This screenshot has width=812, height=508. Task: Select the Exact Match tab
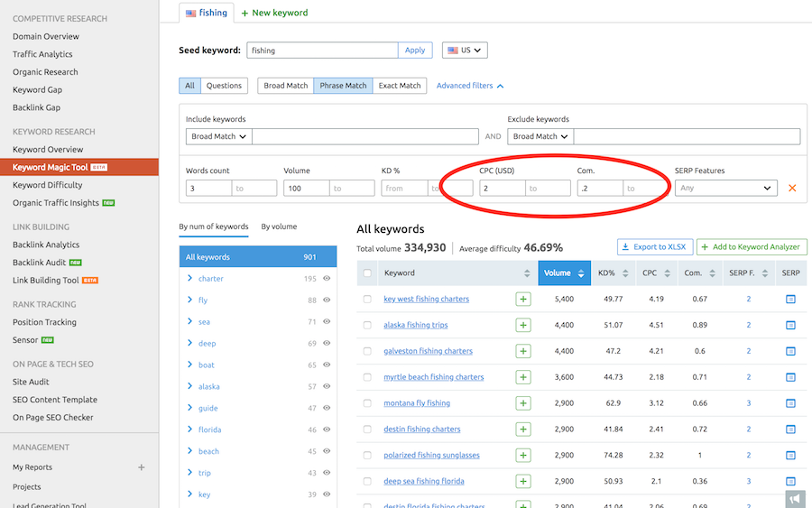click(x=400, y=86)
